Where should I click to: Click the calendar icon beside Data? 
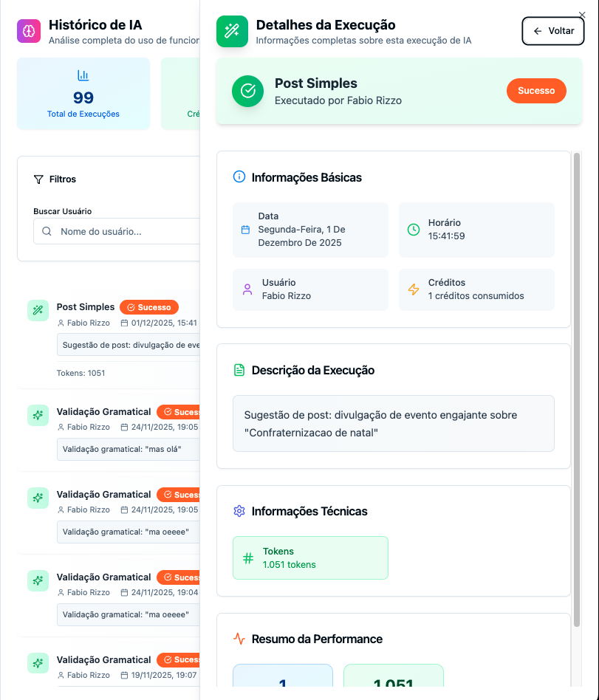click(x=246, y=230)
